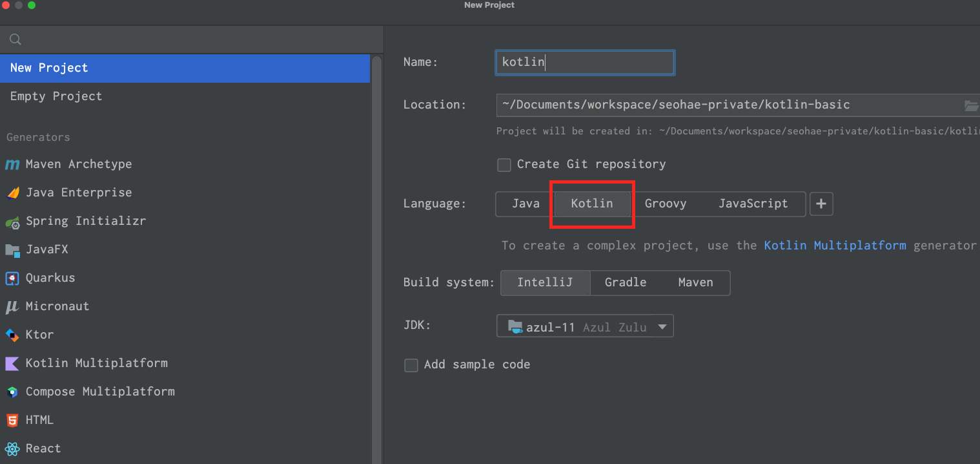Select Kotlin as the language
The width and height of the screenshot is (980, 464).
click(592, 204)
